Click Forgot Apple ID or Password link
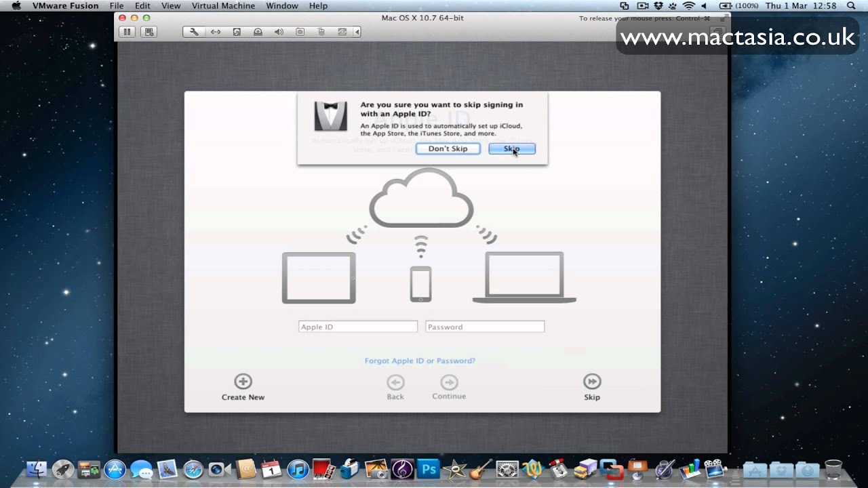This screenshot has height=488, width=868. tap(420, 361)
